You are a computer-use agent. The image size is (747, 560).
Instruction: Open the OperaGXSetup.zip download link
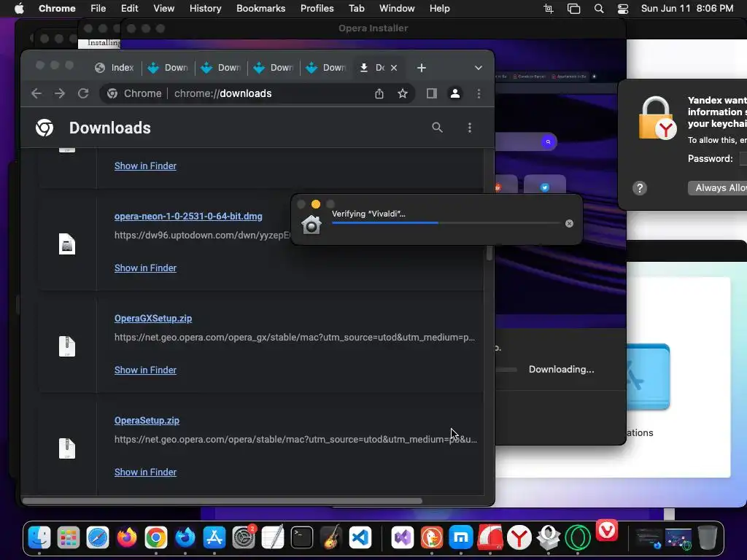tap(153, 319)
